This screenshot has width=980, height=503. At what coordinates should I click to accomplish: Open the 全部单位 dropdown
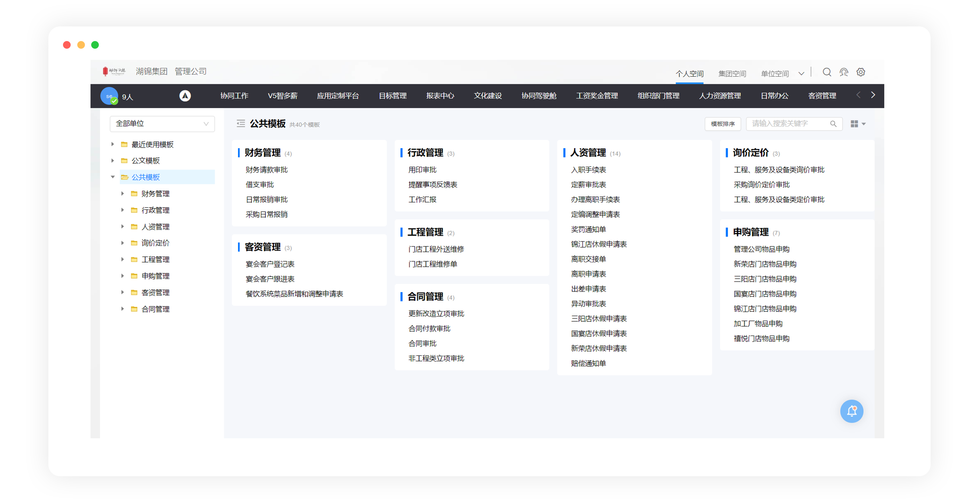click(x=162, y=124)
